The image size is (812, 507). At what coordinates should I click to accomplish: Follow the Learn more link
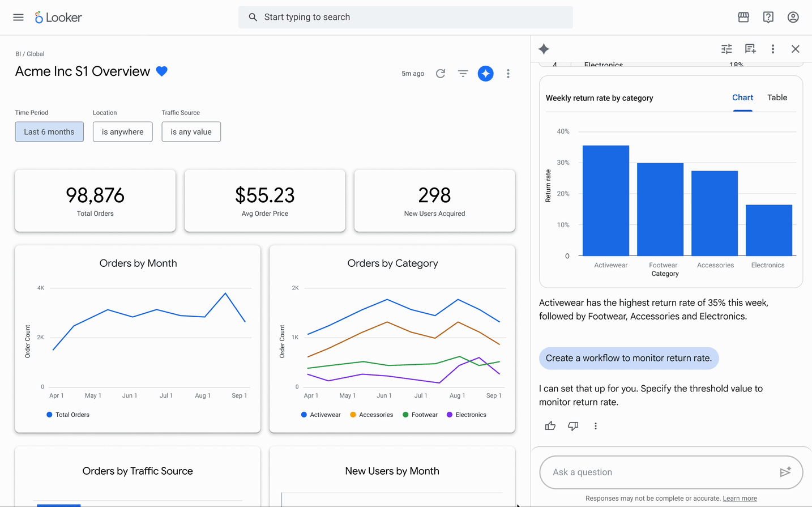(x=740, y=499)
